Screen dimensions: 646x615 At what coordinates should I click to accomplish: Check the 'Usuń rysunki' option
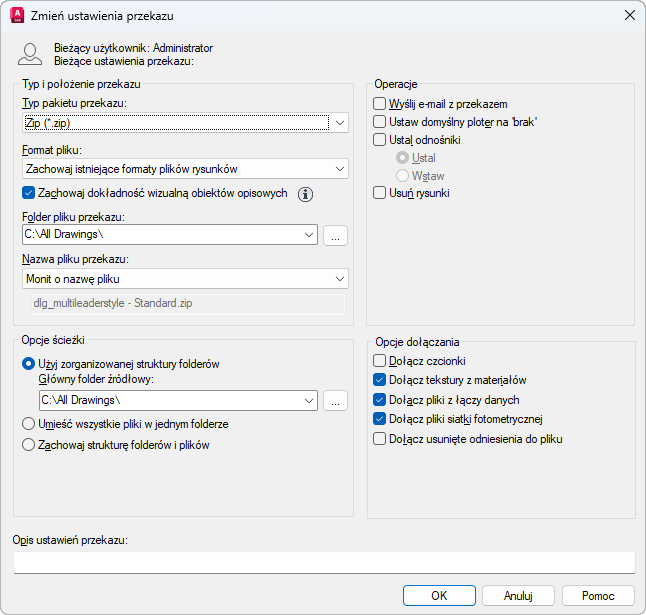(x=379, y=193)
